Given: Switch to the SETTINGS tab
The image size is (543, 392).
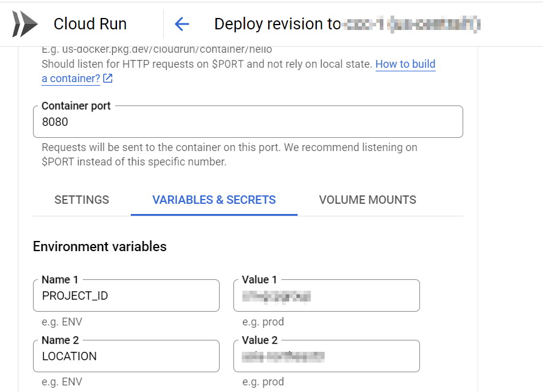Looking at the screenshot, I should [82, 200].
